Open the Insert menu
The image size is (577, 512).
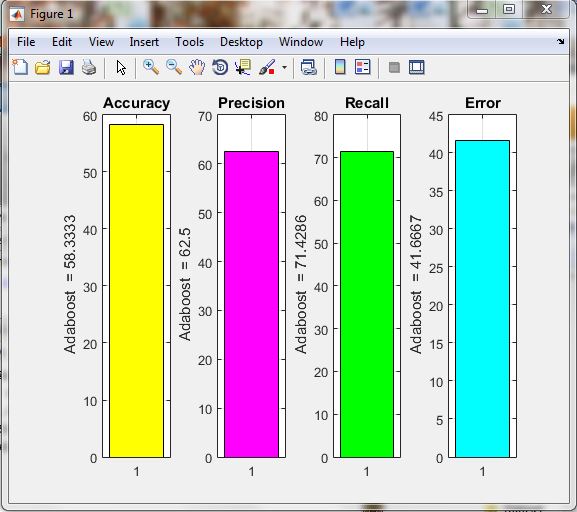pyautogui.click(x=144, y=42)
